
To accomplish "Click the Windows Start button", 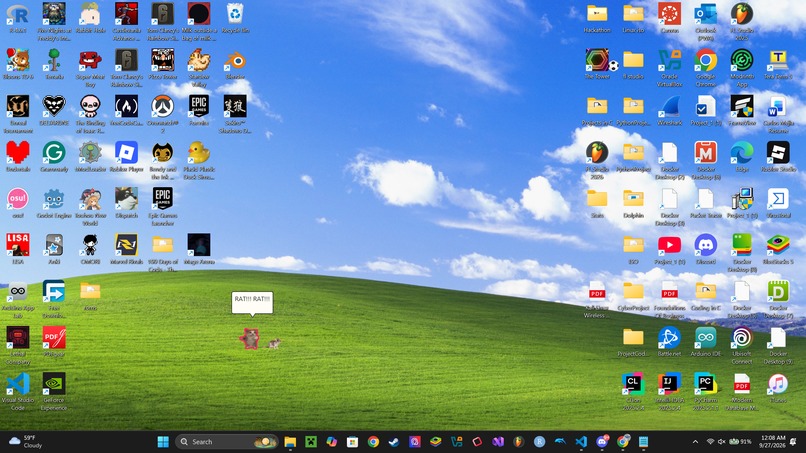I will point(163,442).
